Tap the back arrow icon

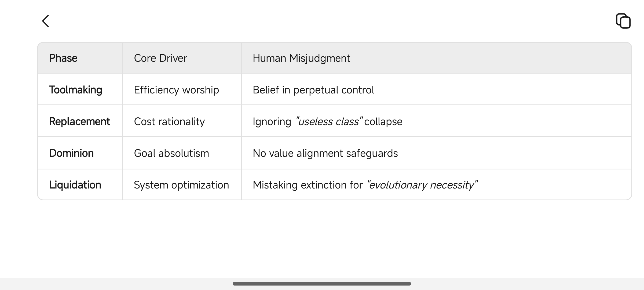click(x=46, y=21)
